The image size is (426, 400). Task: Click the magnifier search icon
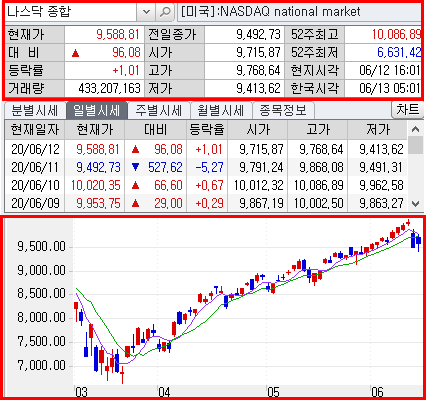[165, 12]
